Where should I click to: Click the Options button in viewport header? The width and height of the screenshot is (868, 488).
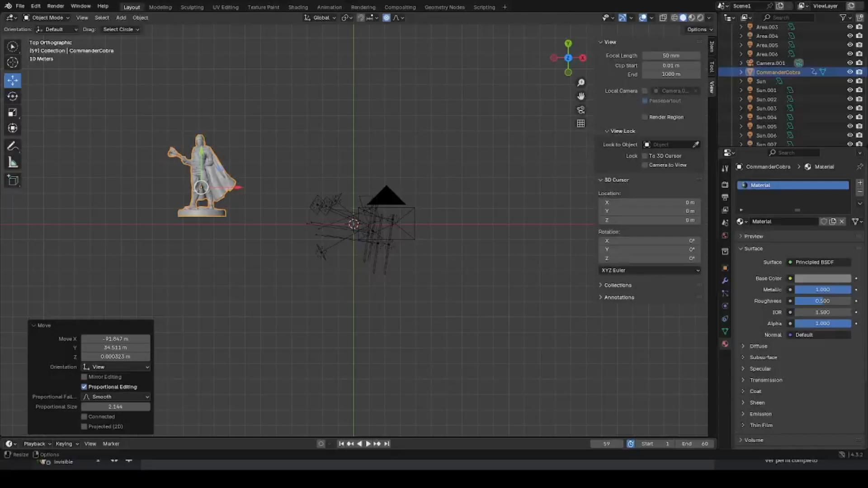[x=699, y=29]
